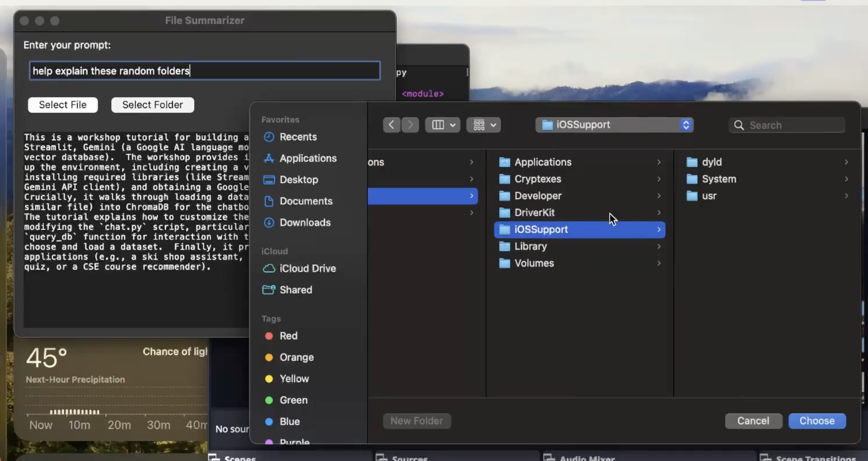Click the back navigation arrow
Image resolution: width=868 pixels, height=461 pixels.
click(391, 125)
